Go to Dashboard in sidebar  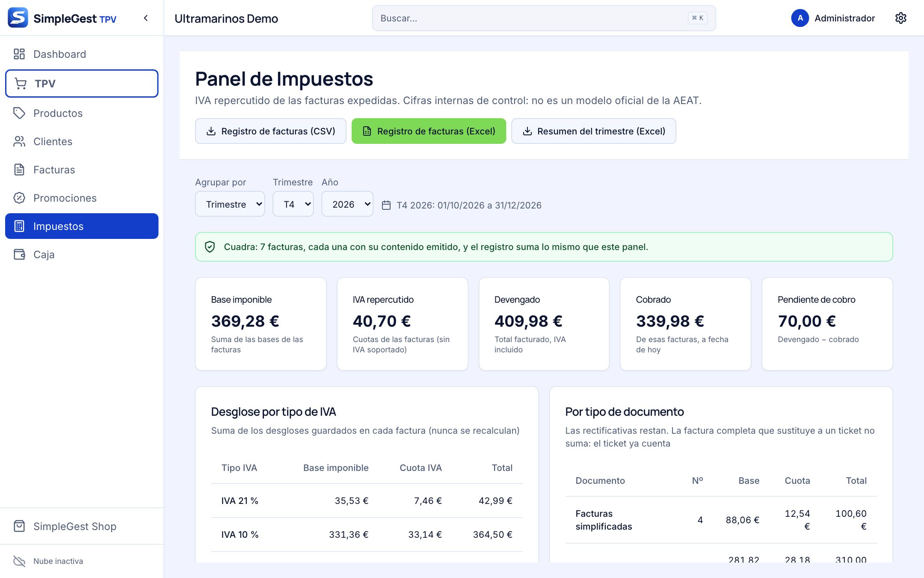pyautogui.click(x=82, y=54)
